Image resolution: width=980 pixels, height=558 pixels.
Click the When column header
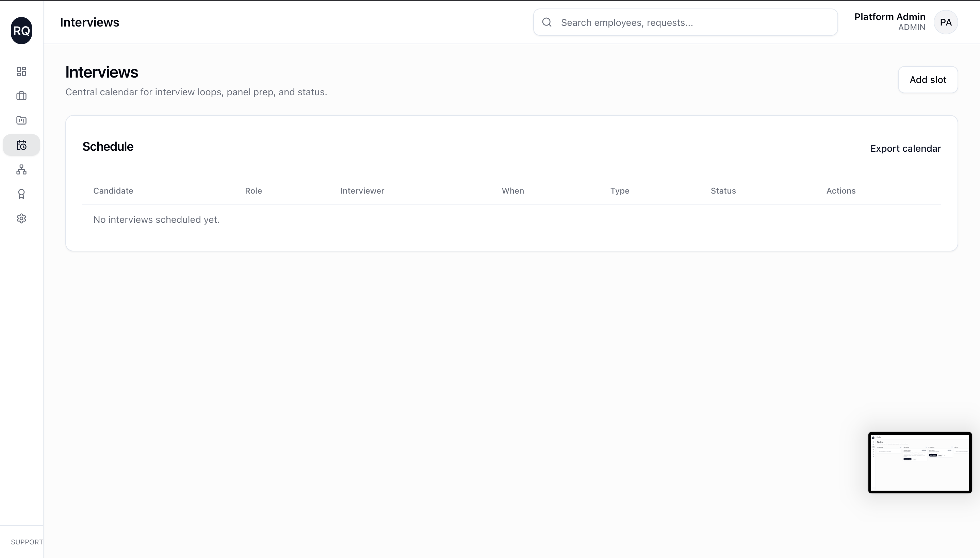tap(513, 191)
